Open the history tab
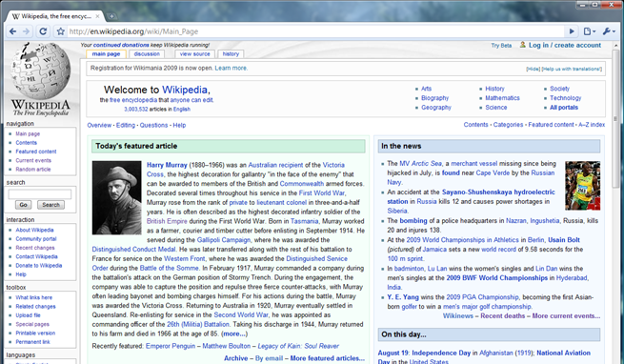Viewport: 624px width, 364px height. coord(231,54)
